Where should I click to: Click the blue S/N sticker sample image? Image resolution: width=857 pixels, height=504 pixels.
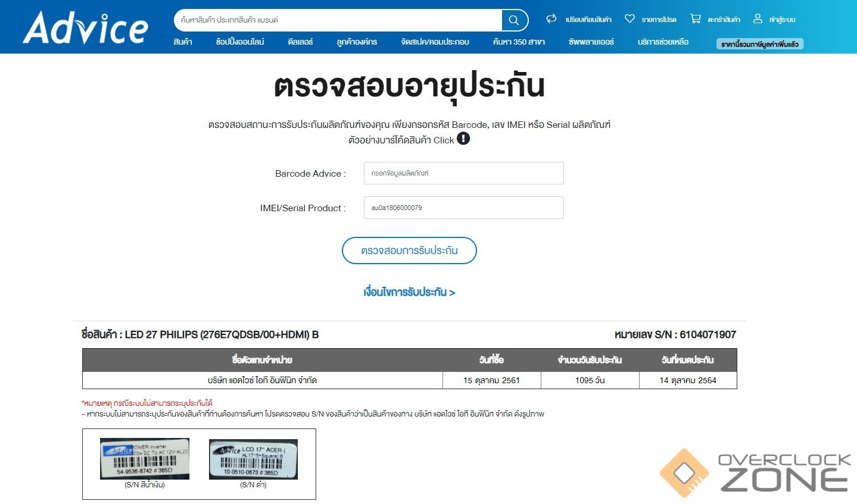[145, 459]
